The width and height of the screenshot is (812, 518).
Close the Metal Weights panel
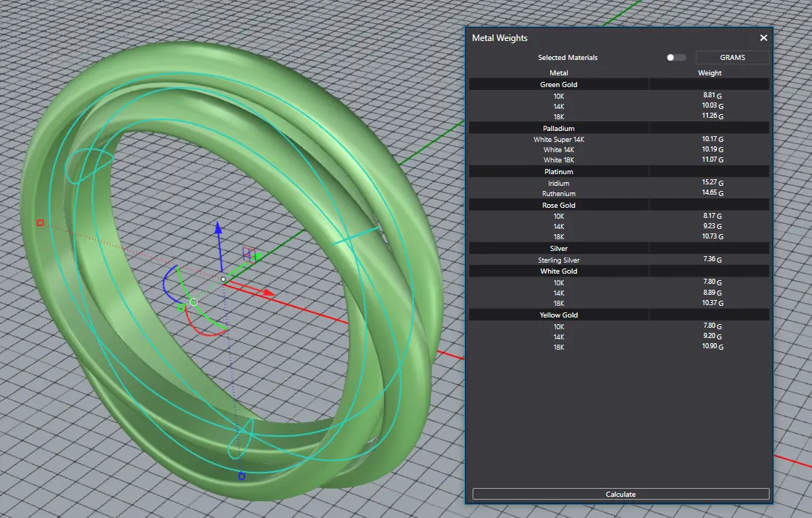pyautogui.click(x=763, y=38)
